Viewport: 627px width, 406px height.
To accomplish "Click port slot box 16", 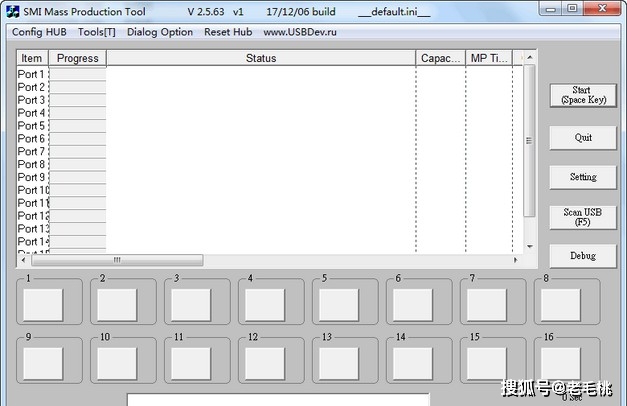I will (x=561, y=364).
